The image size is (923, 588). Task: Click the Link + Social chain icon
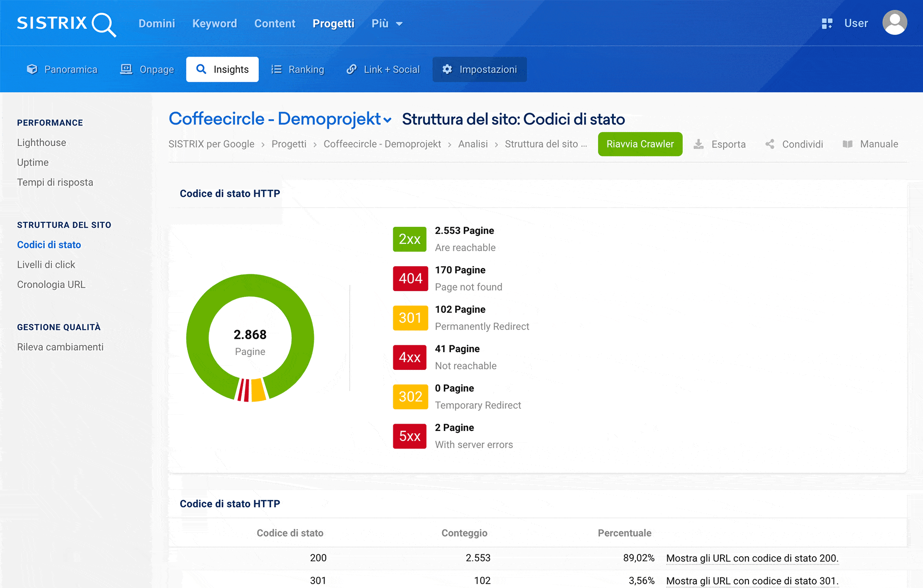tap(351, 69)
